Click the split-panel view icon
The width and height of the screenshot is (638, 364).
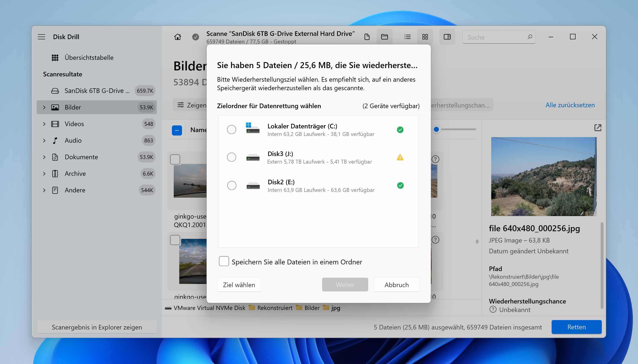coord(447,37)
